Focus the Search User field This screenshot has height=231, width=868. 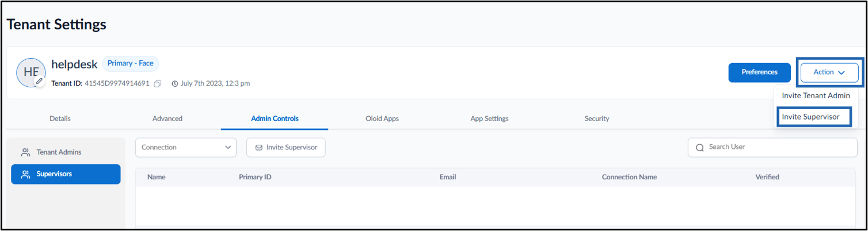click(772, 147)
